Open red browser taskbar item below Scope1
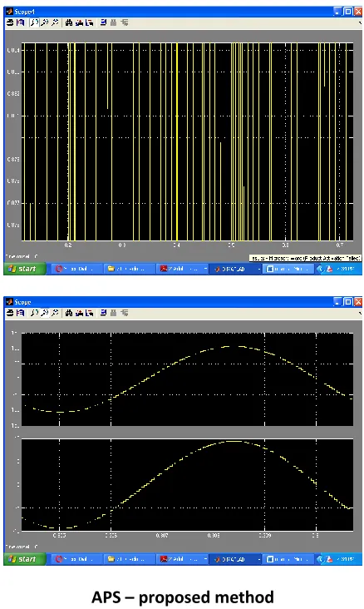 (76, 269)
